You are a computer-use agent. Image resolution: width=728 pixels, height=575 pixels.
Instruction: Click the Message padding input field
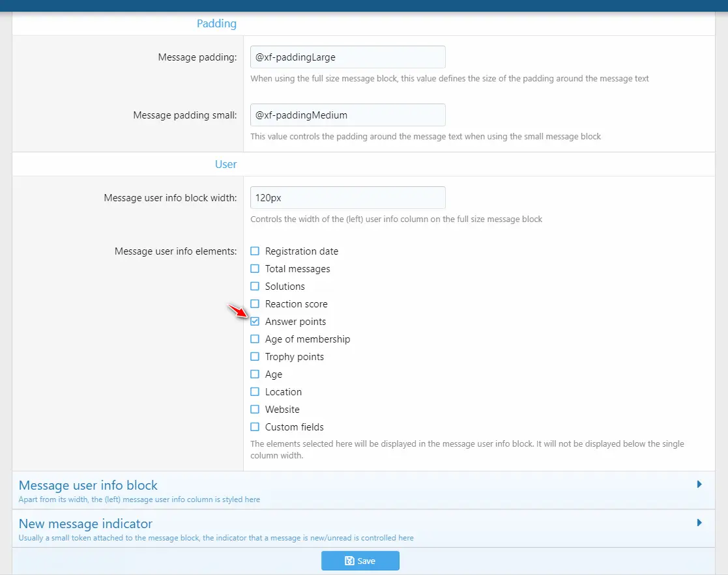(x=348, y=57)
